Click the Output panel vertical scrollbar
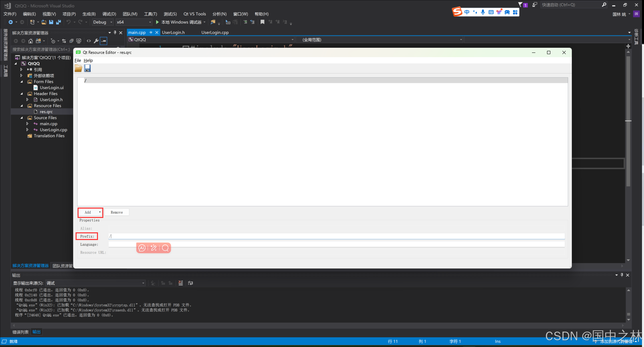This screenshot has height=347, width=644. click(629, 305)
